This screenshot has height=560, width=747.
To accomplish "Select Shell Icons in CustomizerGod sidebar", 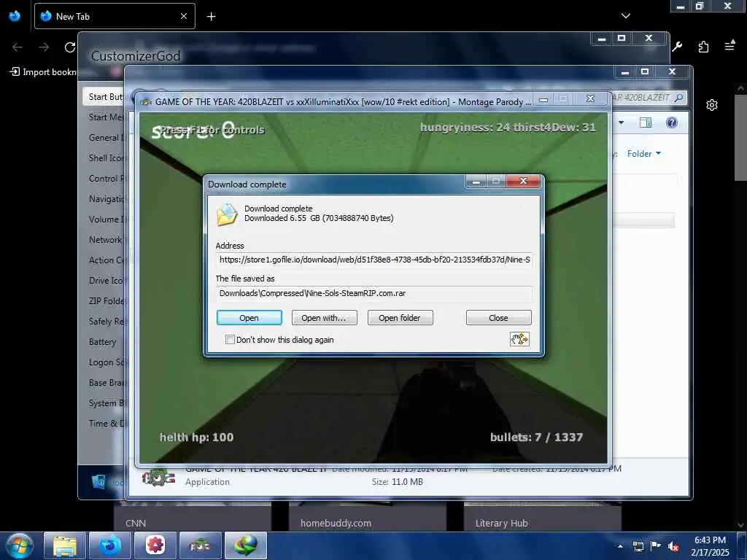I will [105, 158].
